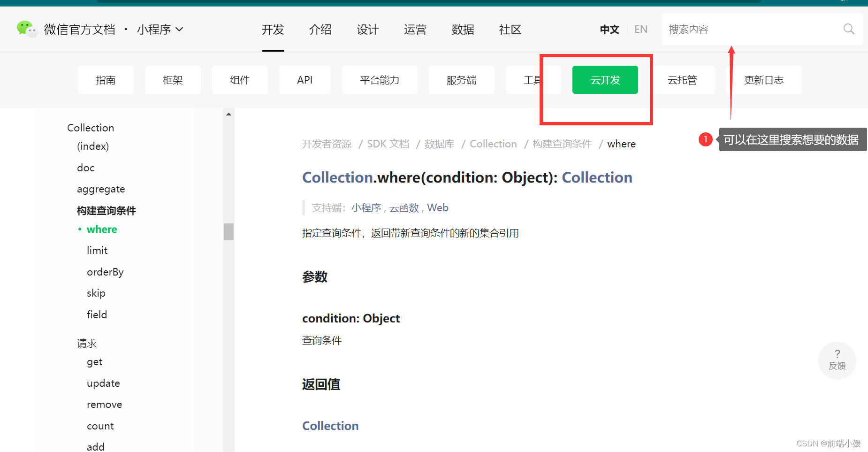This screenshot has height=452, width=868.
Task: Open 小程序 supported-platform link
Action: 366,207
